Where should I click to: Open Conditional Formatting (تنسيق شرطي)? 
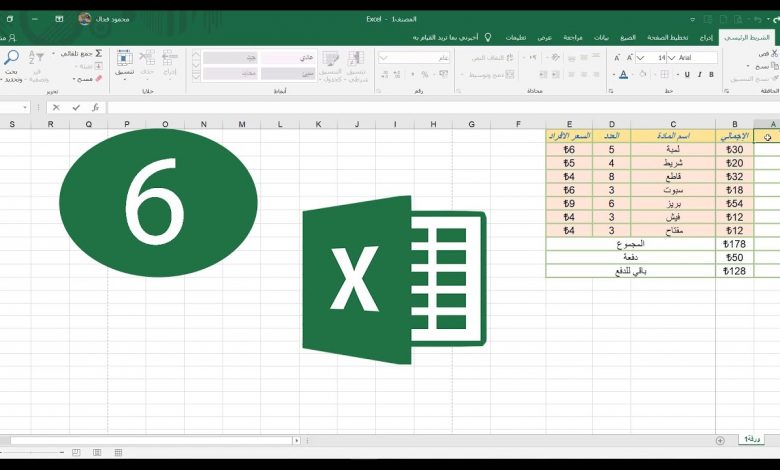click(356, 65)
